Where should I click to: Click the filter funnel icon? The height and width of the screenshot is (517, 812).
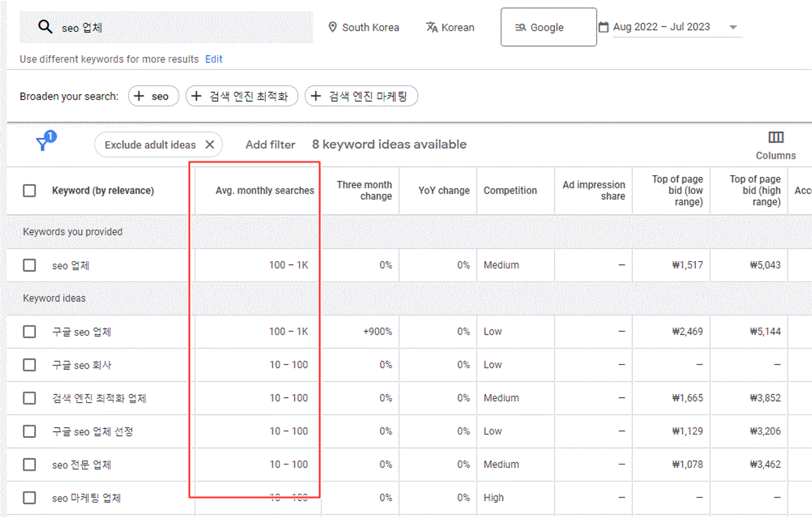click(43, 144)
